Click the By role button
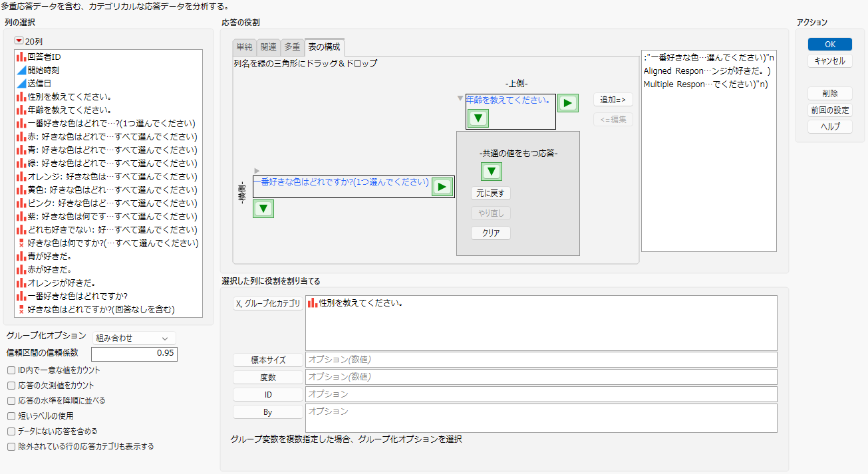This screenshot has width=868, height=474. [x=268, y=412]
